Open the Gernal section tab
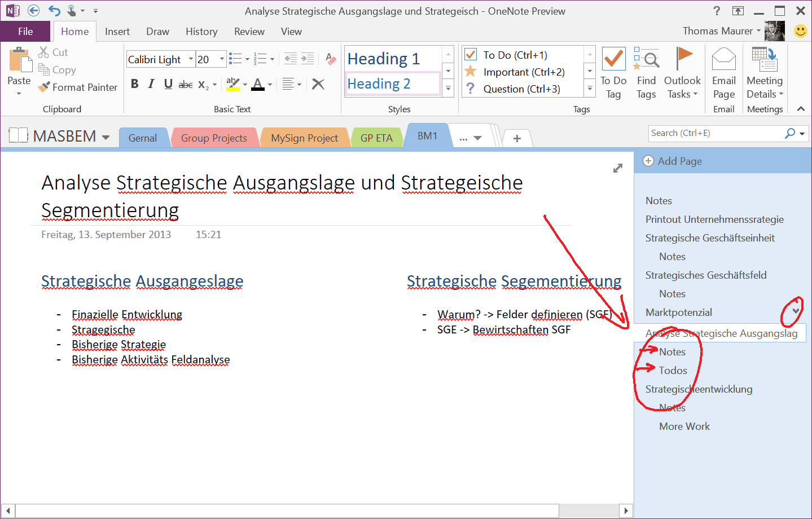 (143, 138)
